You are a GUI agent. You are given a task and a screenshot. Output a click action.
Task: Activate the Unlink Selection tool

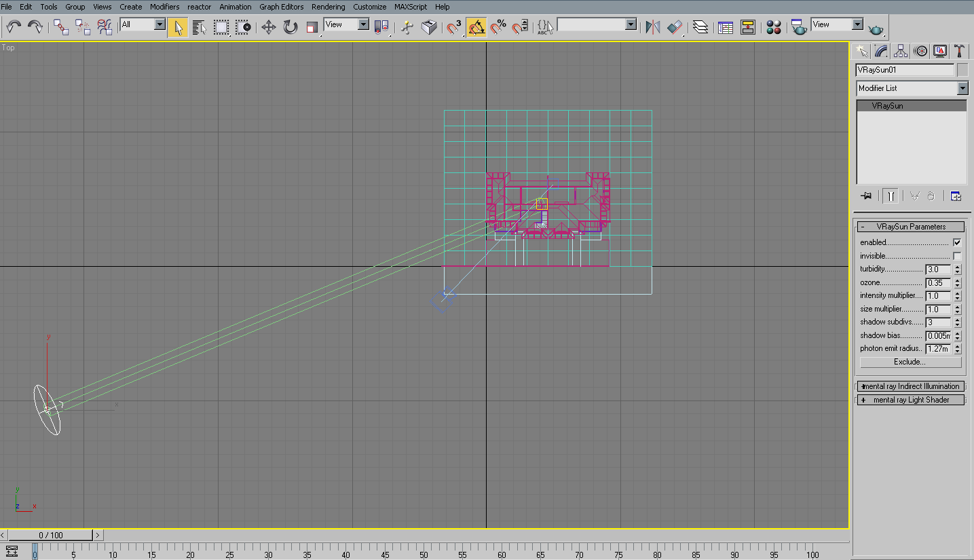[83, 26]
